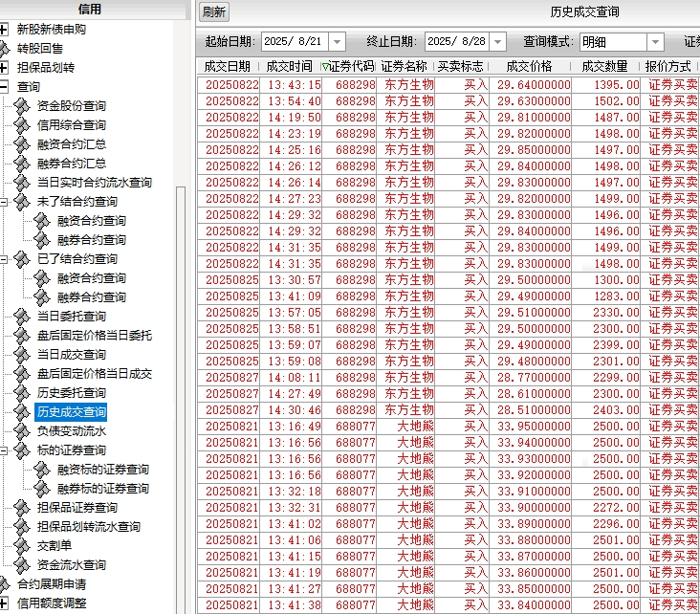The height and width of the screenshot is (614, 700).
Task: Click the icon beside 历史成交查询
Action: point(21,412)
